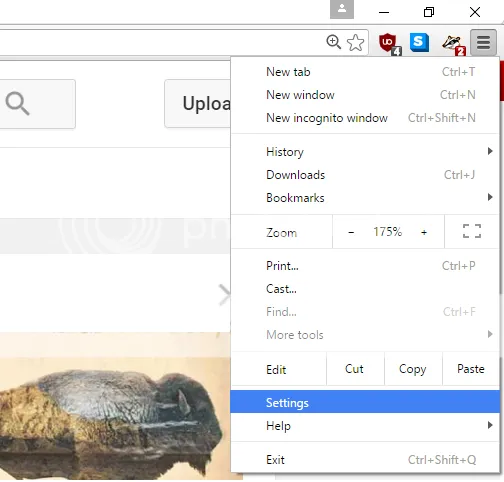Click Paste in the Edit row
Screen dimensions: 504x482
[471, 369]
